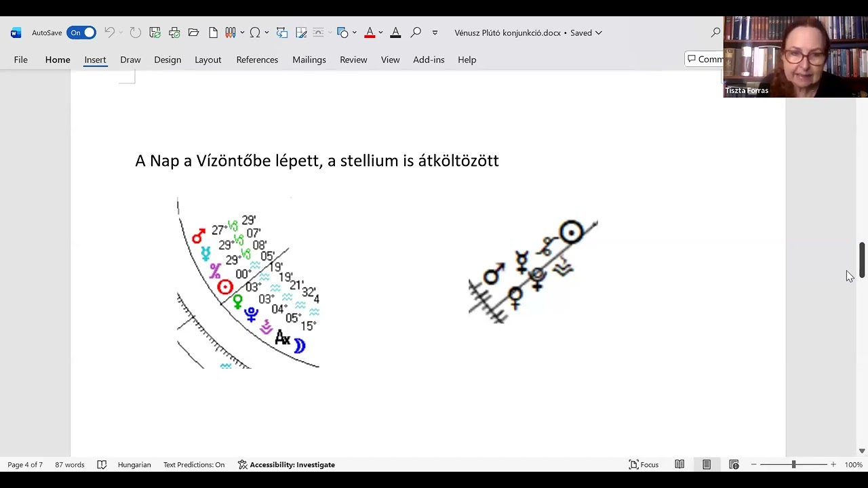The width and height of the screenshot is (868, 488).
Task: Open the Review tab
Action: 353,60
